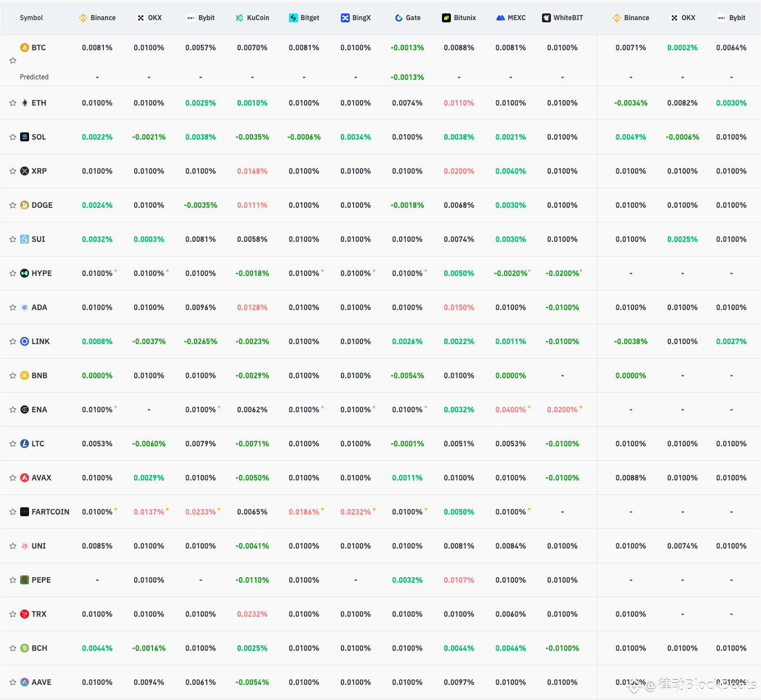The image size is (761, 700).
Task: Click the AVAX coin icon
Action: click(25, 478)
